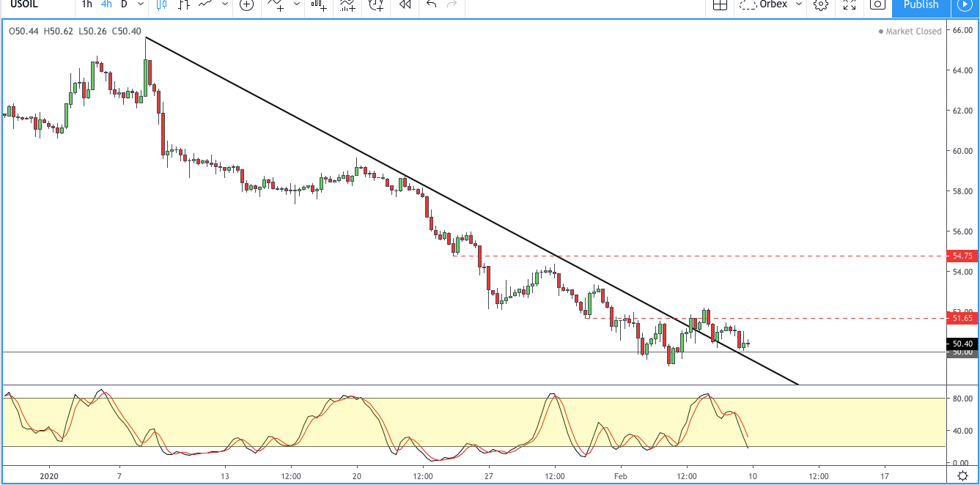Viewport: 980px width, 485px height.
Task: Click the 27 date axis label
Action: click(x=489, y=475)
